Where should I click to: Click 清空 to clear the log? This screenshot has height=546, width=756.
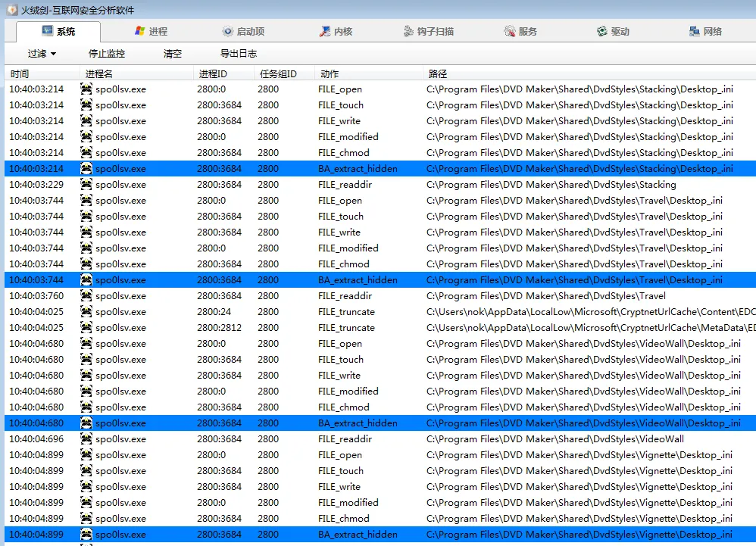[173, 54]
